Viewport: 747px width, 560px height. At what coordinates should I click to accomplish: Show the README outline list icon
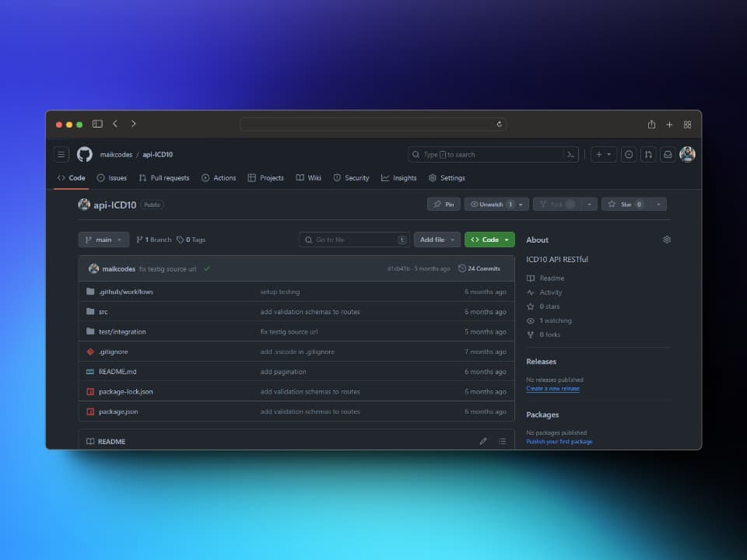502,442
